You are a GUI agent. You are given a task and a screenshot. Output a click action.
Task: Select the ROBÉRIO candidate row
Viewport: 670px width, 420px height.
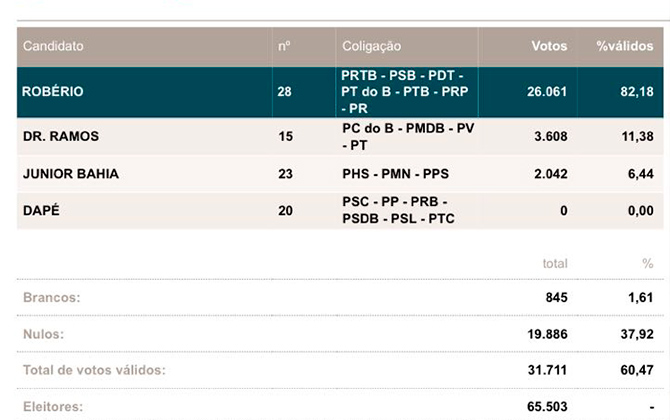click(x=340, y=92)
